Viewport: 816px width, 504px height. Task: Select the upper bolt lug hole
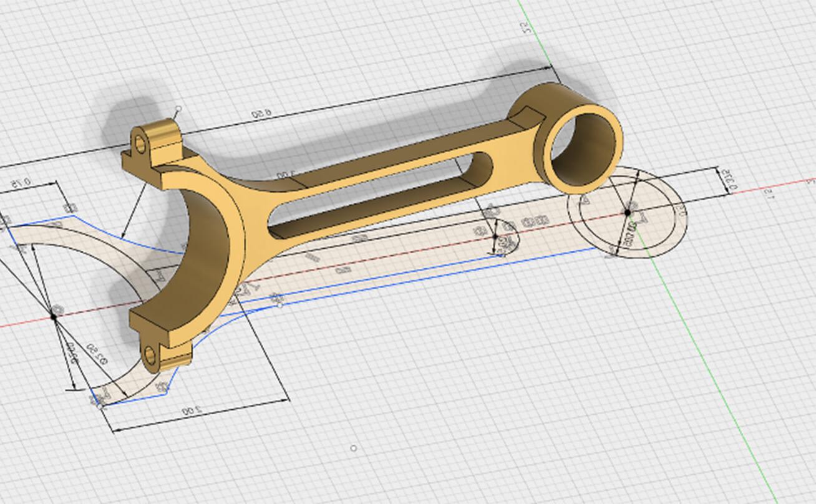tap(140, 145)
